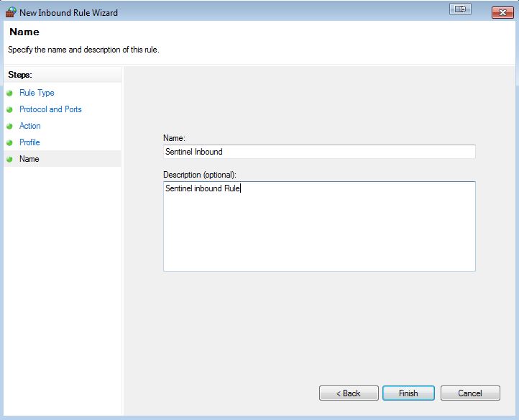Screen dimensions: 519x420
Task: Open the Protocol and Ports step
Action: 50,109
